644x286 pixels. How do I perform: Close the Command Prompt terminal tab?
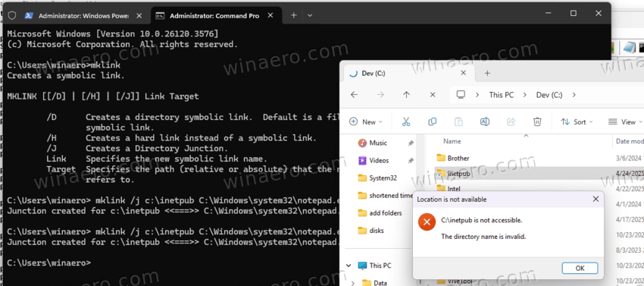[270, 16]
